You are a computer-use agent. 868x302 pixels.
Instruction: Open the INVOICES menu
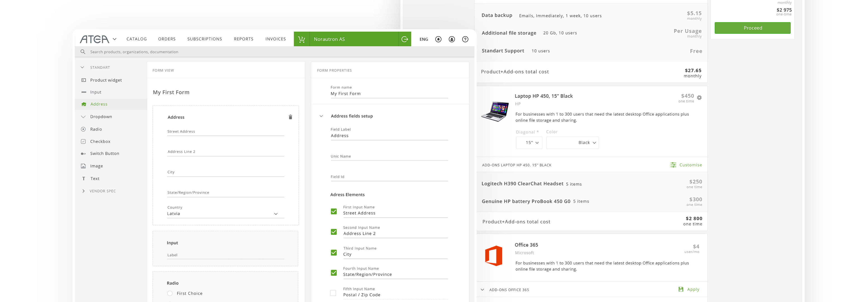pyautogui.click(x=276, y=39)
